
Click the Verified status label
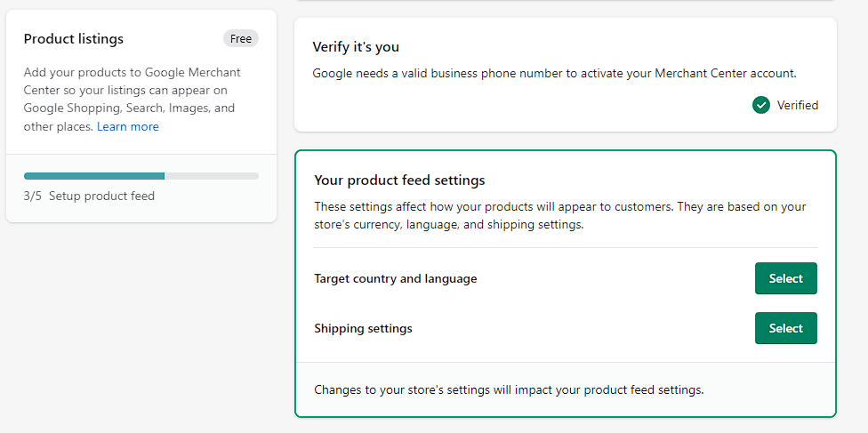coord(798,105)
